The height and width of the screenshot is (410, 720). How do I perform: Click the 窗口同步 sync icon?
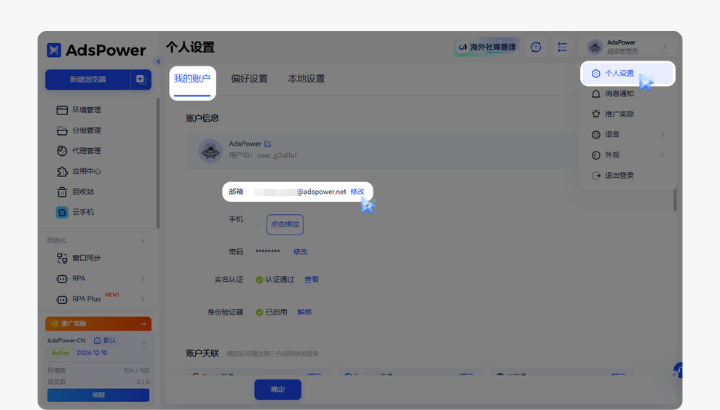pos(62,258)
